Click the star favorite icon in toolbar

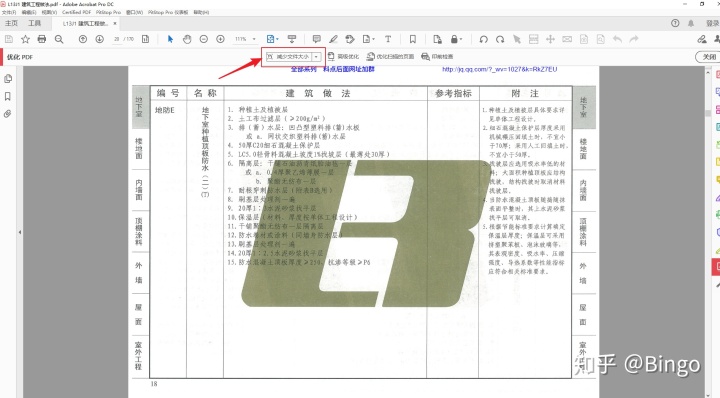pyautogui.click(x=25, y=39)
